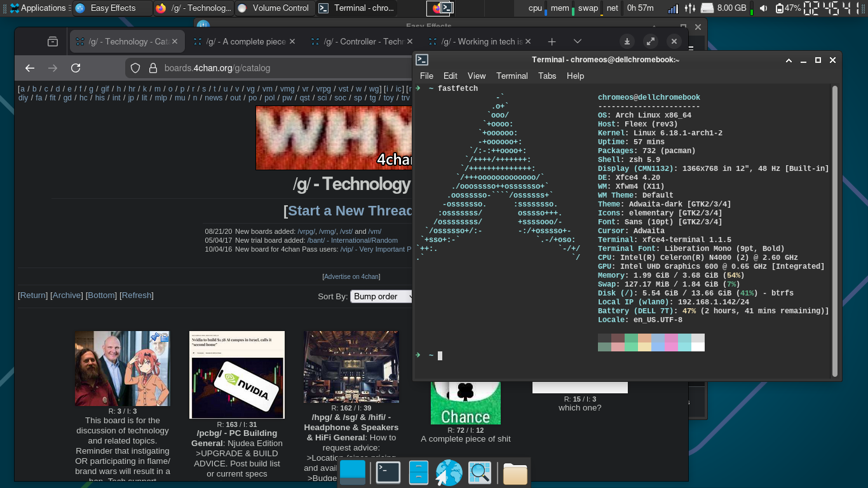Close the '/g/ - Technology - Catalog' tab
The width and height of the screenshot is (868, 488).
coord(175,41)
